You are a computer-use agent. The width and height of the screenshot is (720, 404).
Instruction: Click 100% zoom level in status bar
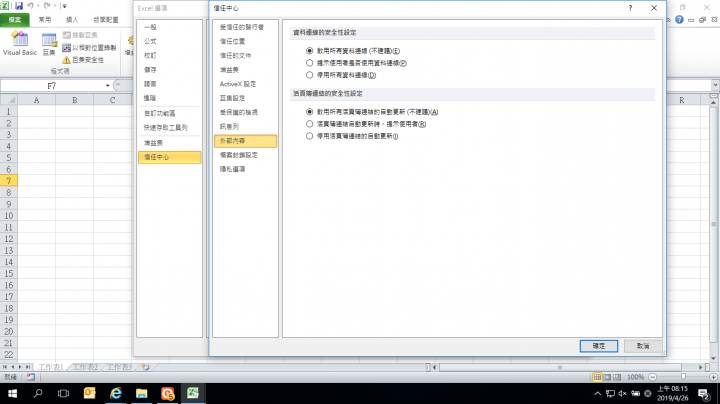pyautogui.click(x=636, y=377)
